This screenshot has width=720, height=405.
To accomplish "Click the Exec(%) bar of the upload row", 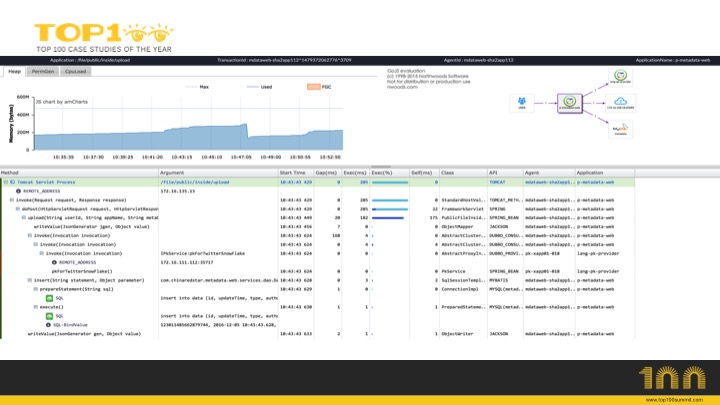I will (x=388, y=218).
